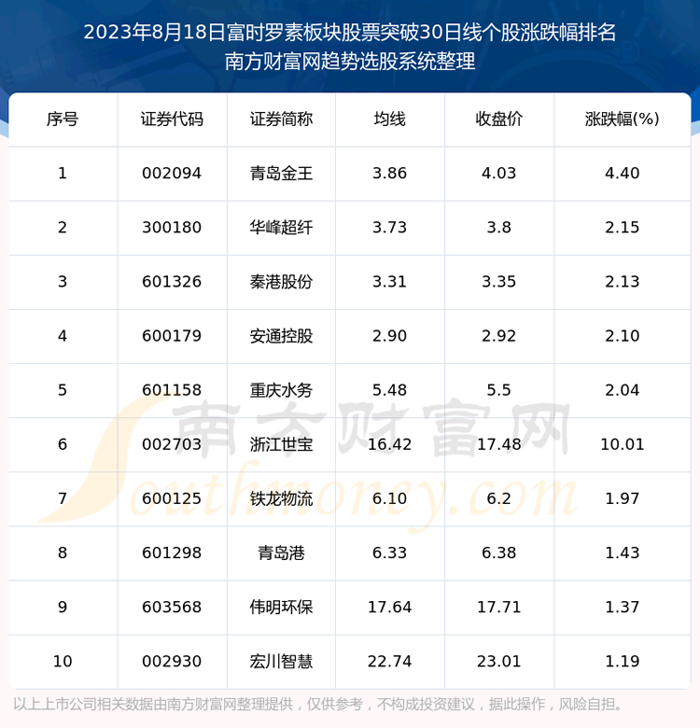
Task: Click 青岛港 closing price 6.38
Action: 499,553
